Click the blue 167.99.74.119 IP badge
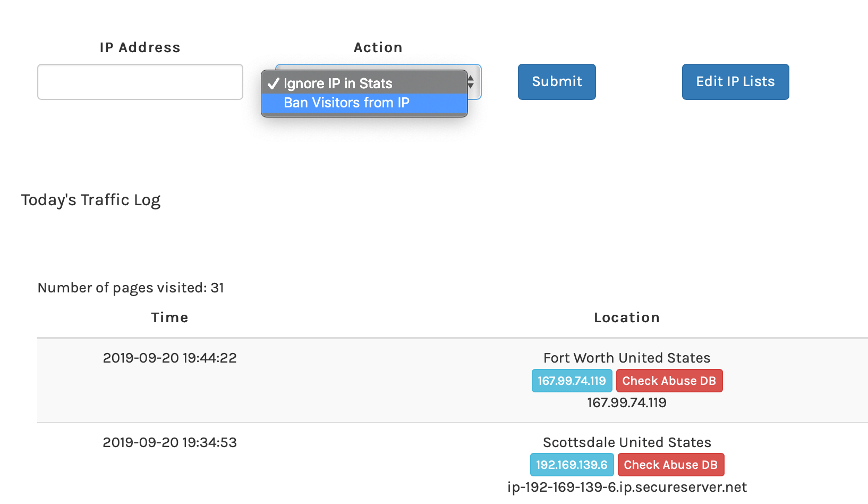Screen dimensions: 868x504 coord(572,381)
